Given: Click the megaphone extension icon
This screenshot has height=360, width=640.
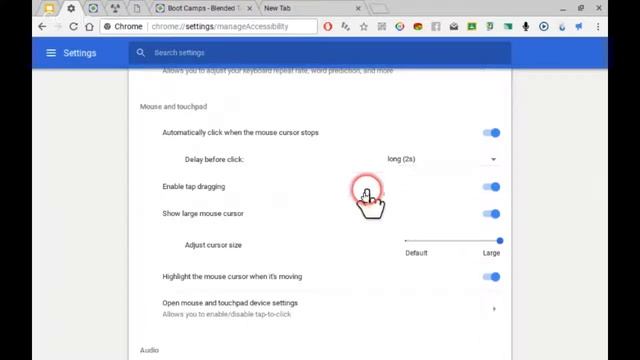Looking at the screenshot, I should pyautogui.click(x=579, y=27).
